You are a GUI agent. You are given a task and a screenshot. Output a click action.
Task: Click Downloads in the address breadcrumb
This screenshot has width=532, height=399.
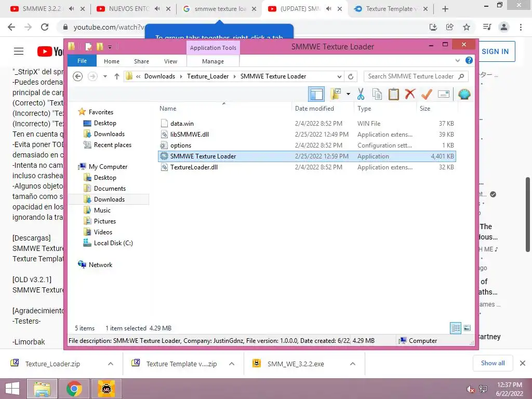point(159,76)
